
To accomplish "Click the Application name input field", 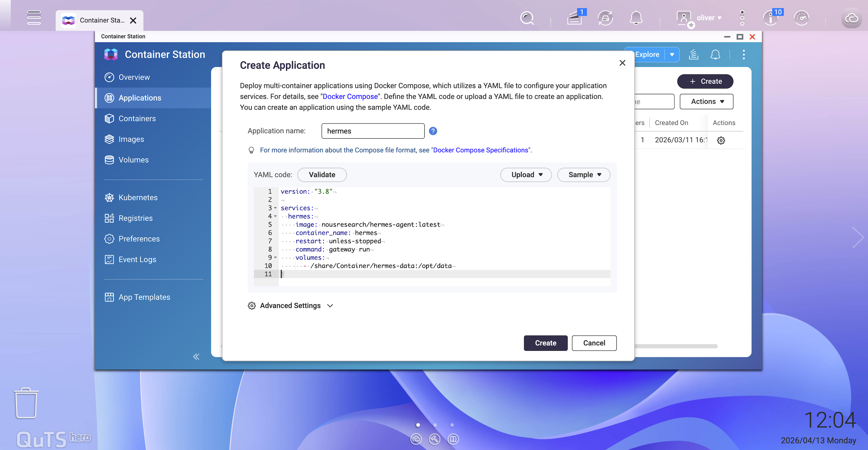I will click(373, 131).
